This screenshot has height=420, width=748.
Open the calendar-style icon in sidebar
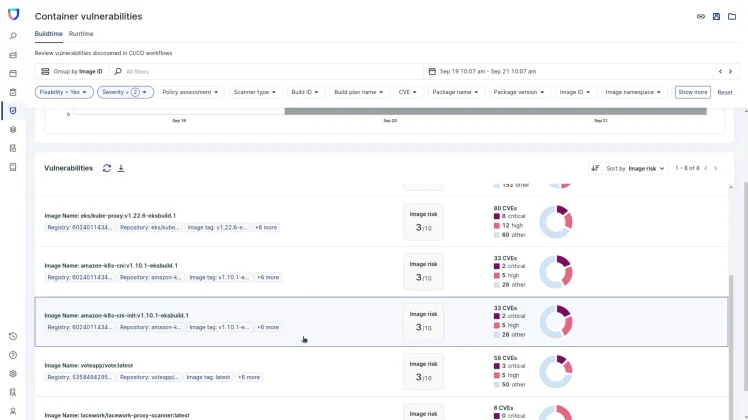point(13,74)
